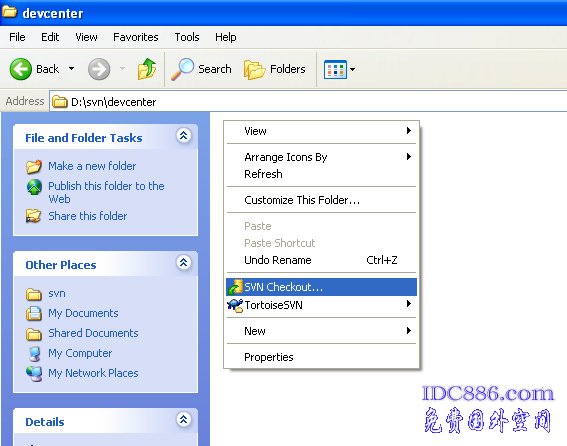Click Publish this folder globe icon
The height and width of the screenshot is (446, 567).
pos(34,187)
